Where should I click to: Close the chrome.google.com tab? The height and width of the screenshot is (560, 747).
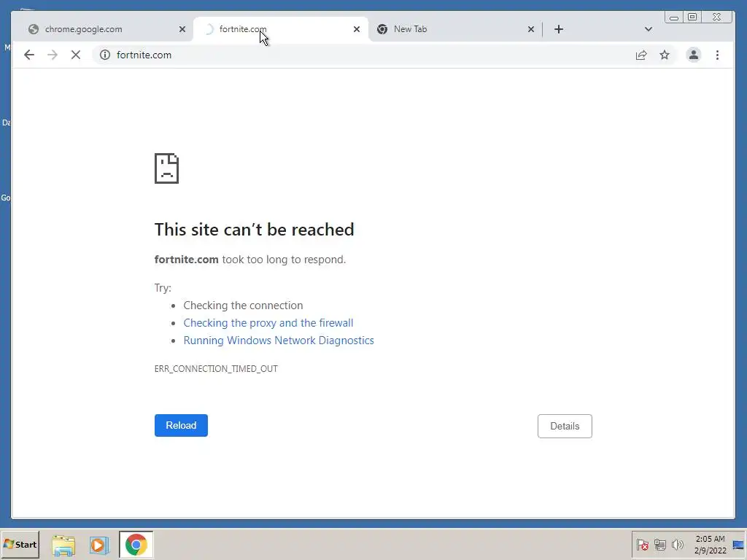(x=182, y=29)
